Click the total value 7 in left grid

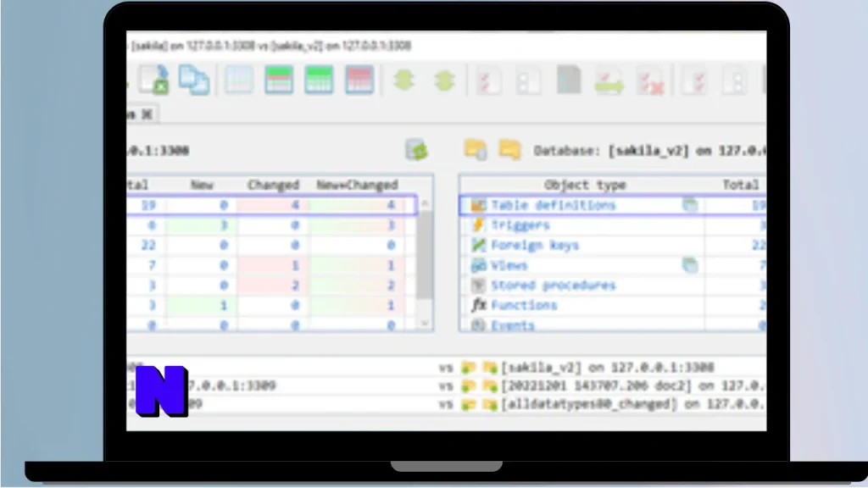(152, 265)
